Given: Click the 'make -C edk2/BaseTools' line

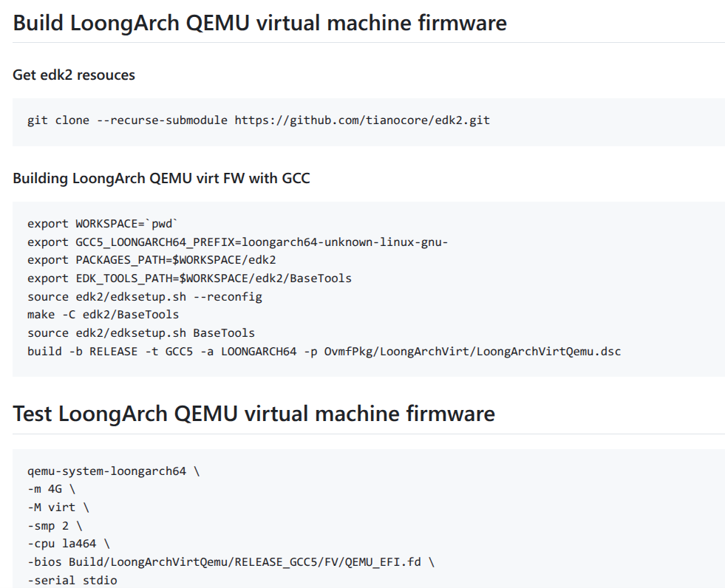Looking at the screenshot, I should [x=103, y=315].
